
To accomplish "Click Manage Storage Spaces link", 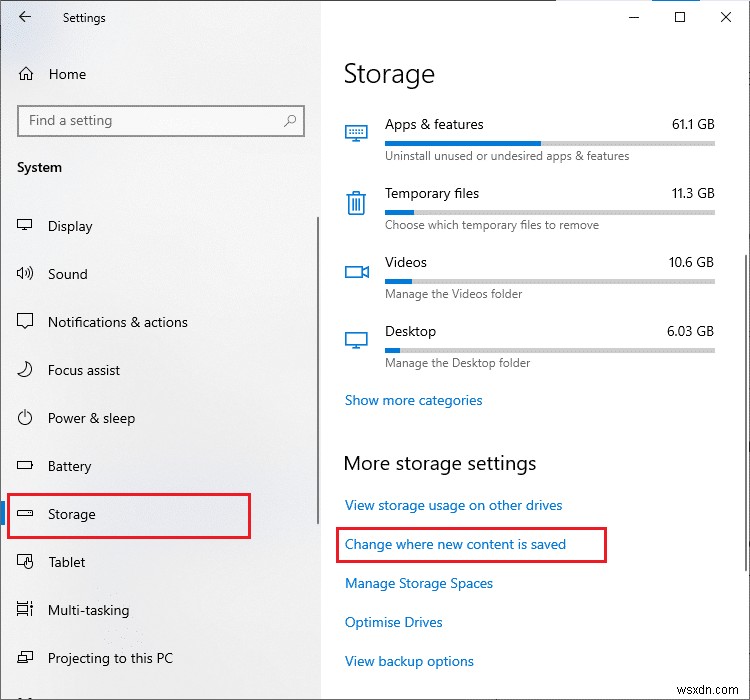I will click(418, 583).
